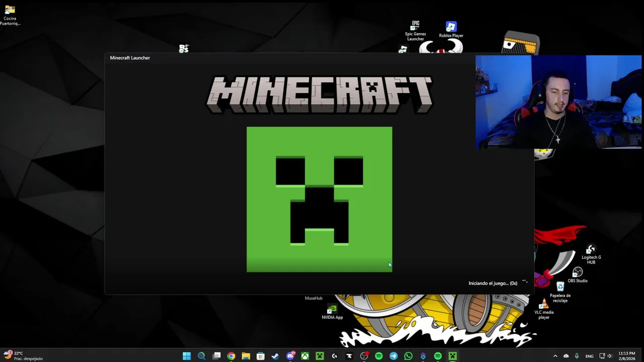Open the weather widget showing 22°C
The image size is (644, 362).
(x=23, y=356)
